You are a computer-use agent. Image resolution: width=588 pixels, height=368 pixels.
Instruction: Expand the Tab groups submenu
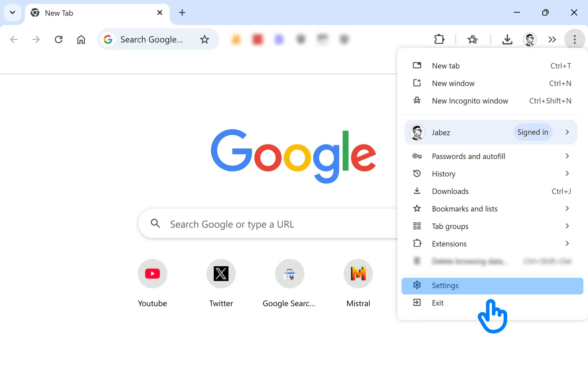coord(492,226)
